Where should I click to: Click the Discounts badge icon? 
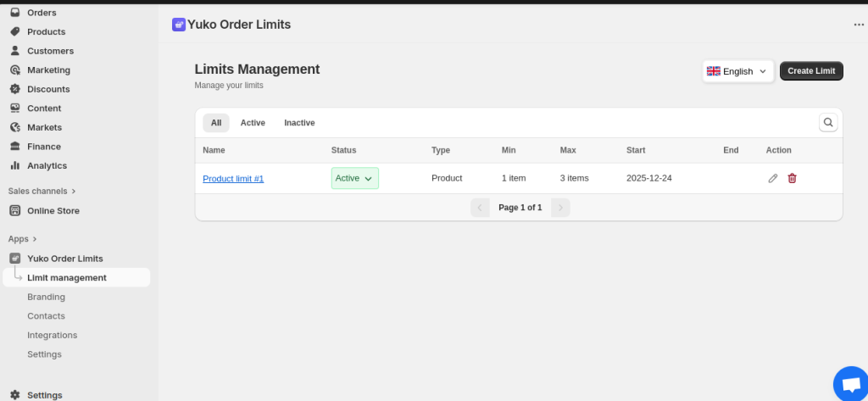(x=15, y=89)
